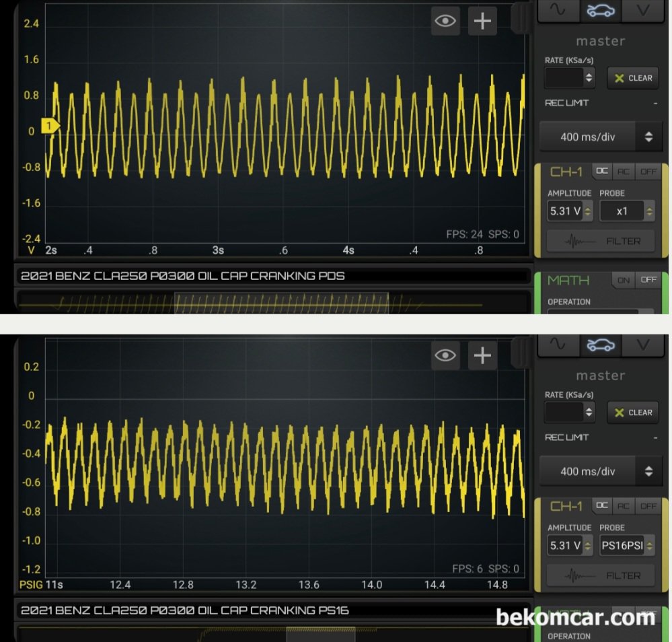Click the title field ending in CRANKING PS16
Viewport: 672px width, 642px height.
(x=273, y=610)
